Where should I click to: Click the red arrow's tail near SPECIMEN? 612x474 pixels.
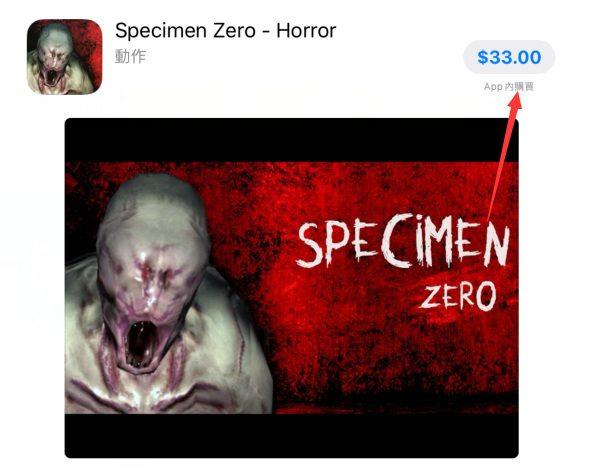point(489,215)
